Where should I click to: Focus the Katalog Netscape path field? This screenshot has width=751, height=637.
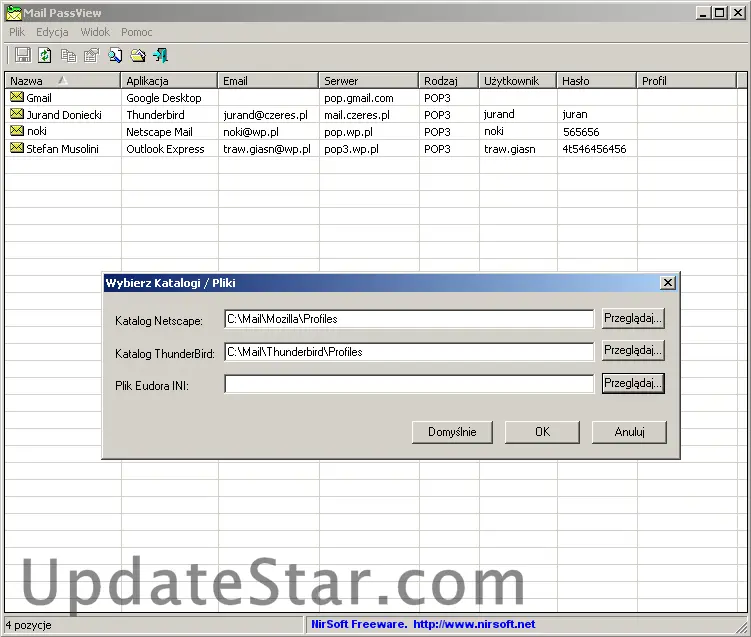409,319
